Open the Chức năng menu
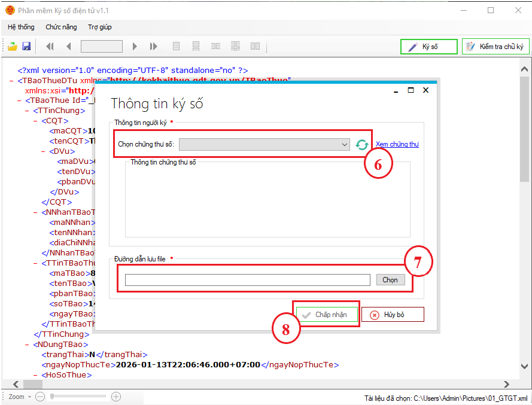This screenshot has width=532, height=405. (x=62, y=27)
